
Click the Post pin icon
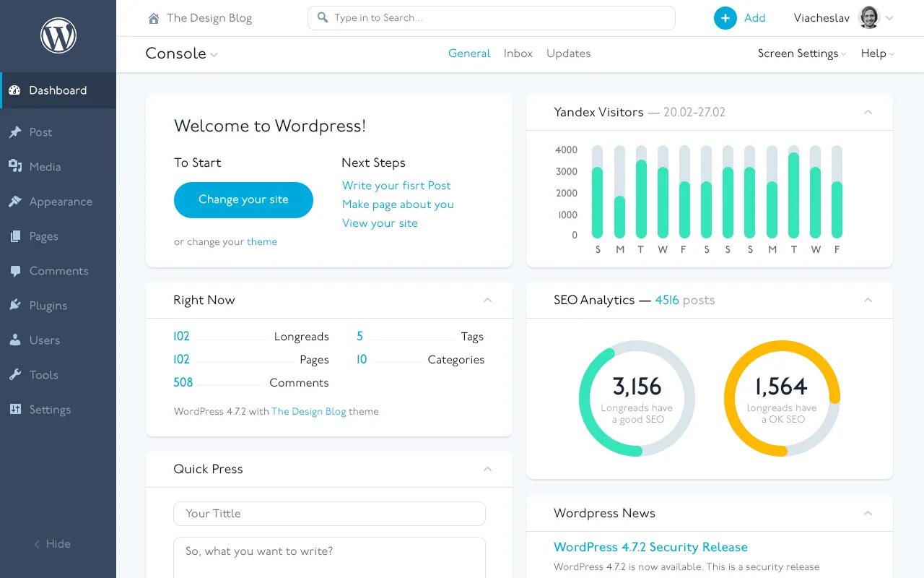point(14,132)
